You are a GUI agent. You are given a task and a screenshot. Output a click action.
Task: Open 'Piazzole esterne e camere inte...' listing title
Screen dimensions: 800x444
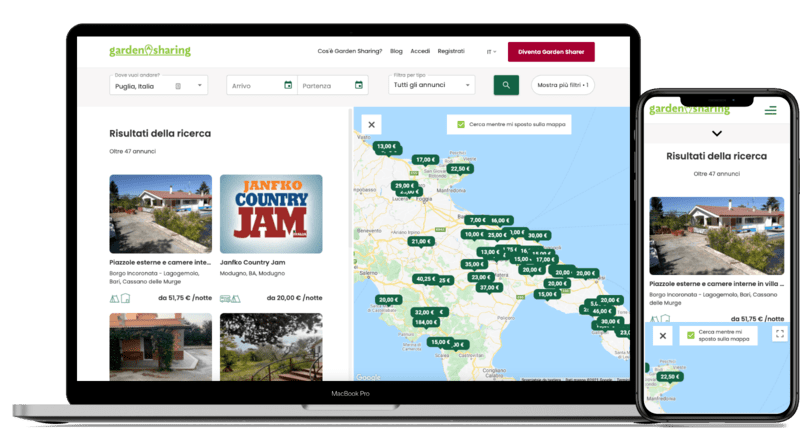[160, 262]
